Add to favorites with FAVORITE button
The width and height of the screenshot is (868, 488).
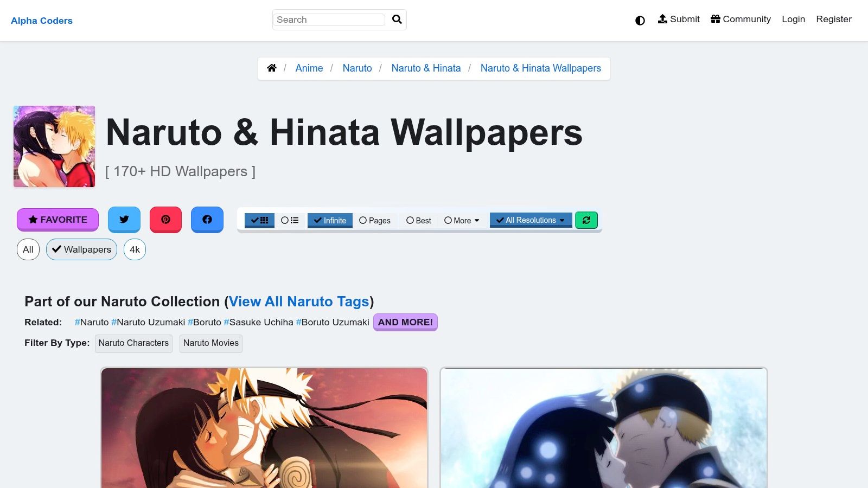(58, 220)
